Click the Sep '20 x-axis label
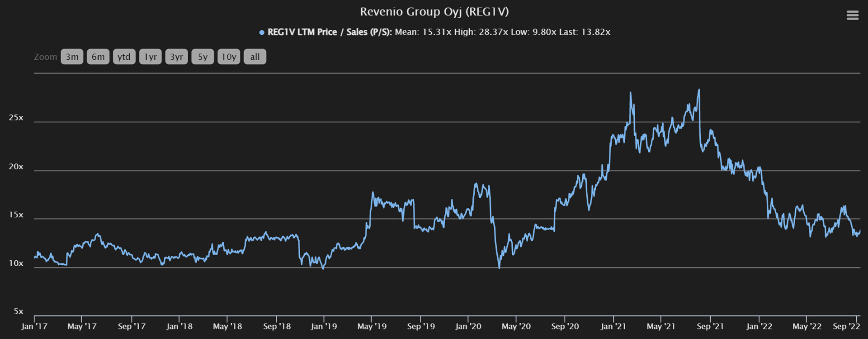Screen dimensions: 868x339 click(565, 326)
